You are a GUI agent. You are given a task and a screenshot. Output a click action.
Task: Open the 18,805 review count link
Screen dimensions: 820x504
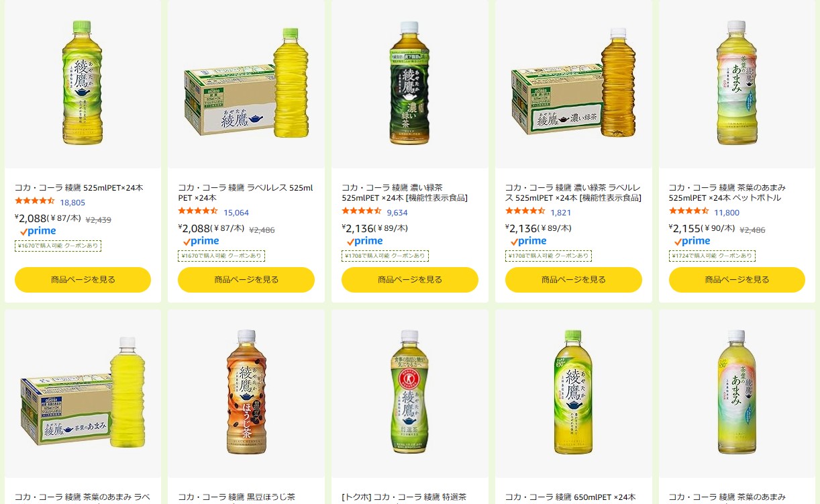click(72, 202)
